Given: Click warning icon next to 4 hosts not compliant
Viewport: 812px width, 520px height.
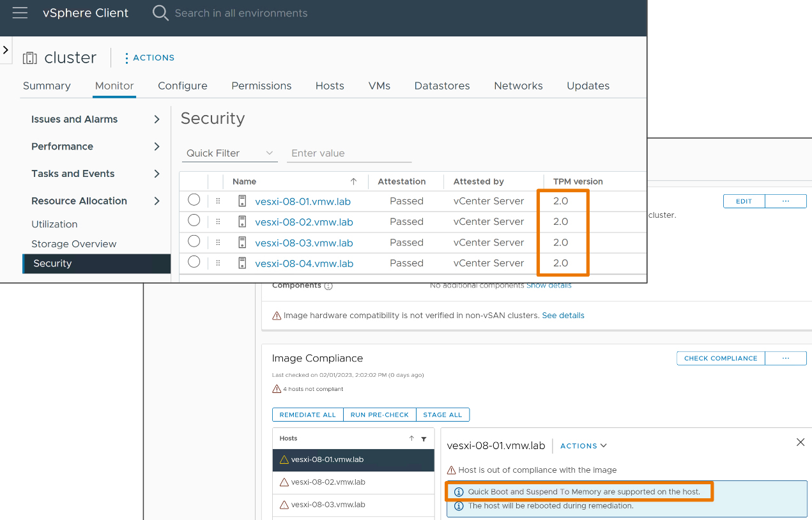Looking at the screenshot, I should tap(277, 389).
